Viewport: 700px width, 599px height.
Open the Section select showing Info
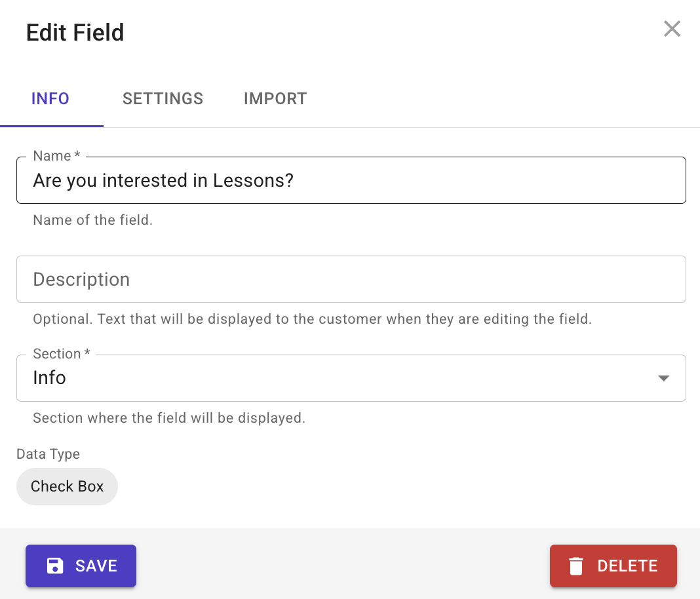click(x=351, y=378)
